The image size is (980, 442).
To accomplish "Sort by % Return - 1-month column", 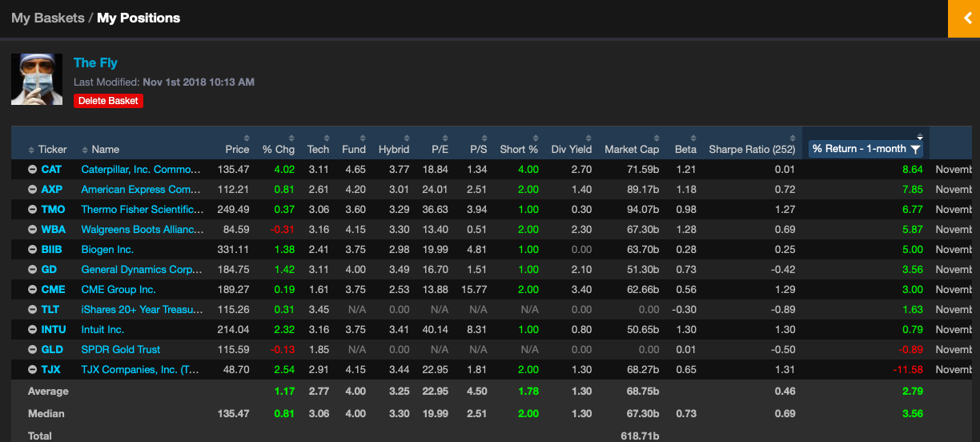I will pos(859,149).
